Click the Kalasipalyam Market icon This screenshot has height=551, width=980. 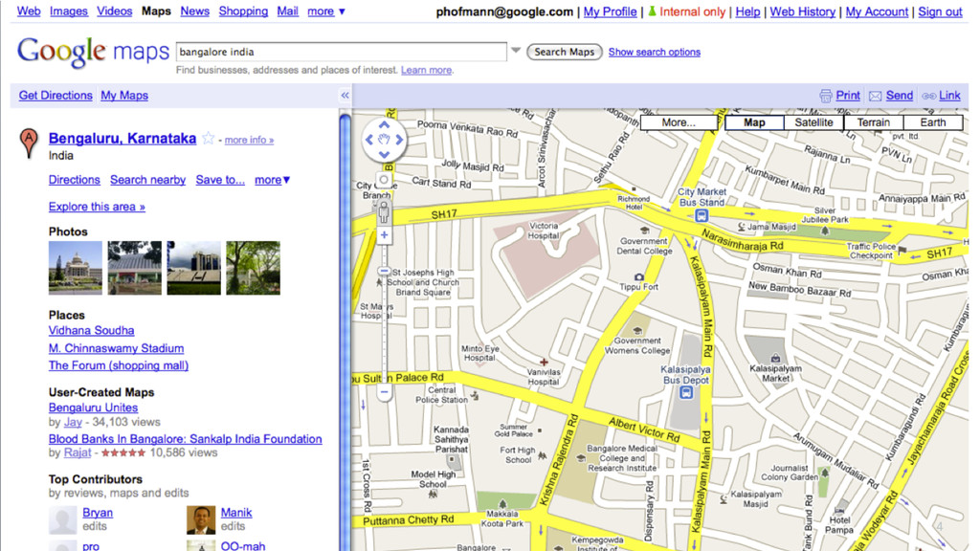775,358
